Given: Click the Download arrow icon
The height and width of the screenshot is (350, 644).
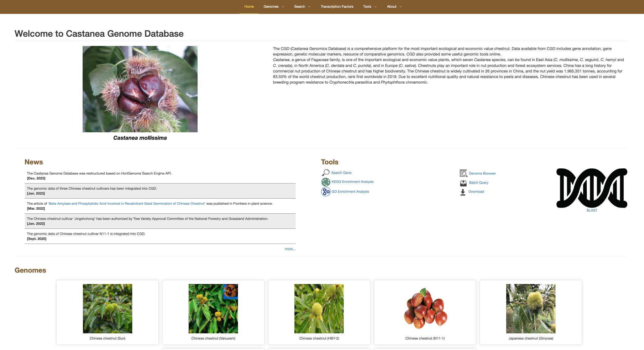Looking at the screenshot, I should click(463, 192).
